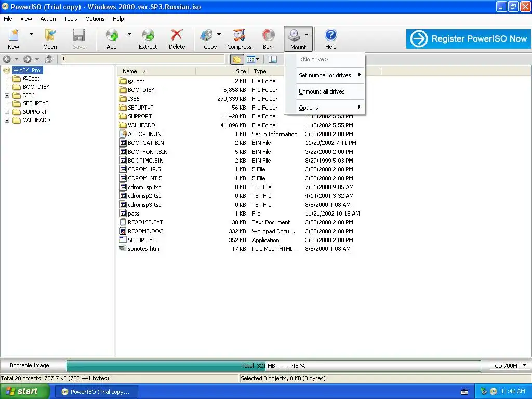532x399 pixels.
Task: Expand the VALUEADD folder in tree
Action: pyautogui.click(x=7, y=120)
